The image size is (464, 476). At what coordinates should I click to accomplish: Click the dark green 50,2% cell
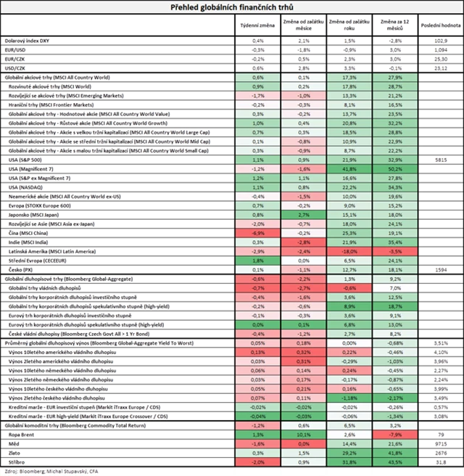(396, 168)
